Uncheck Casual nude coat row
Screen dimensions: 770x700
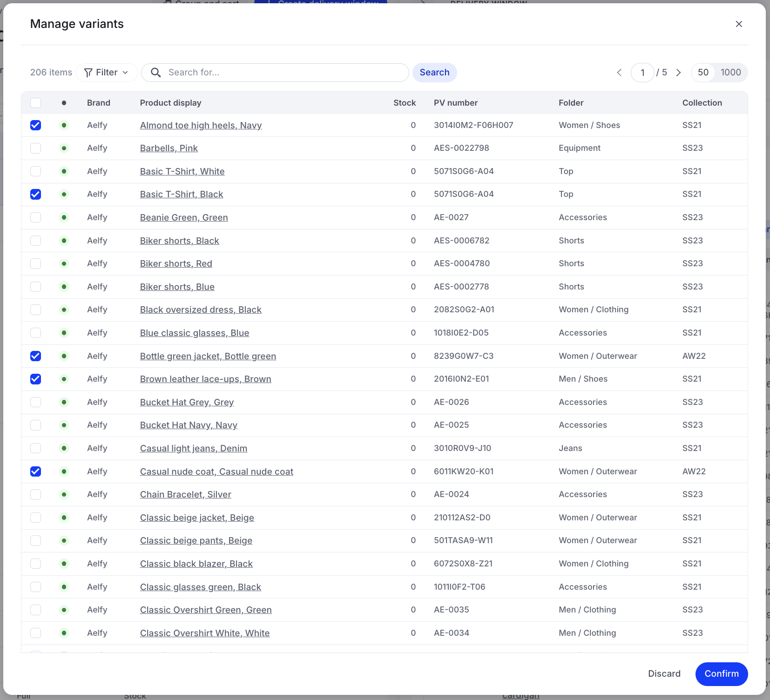point(36,471)
